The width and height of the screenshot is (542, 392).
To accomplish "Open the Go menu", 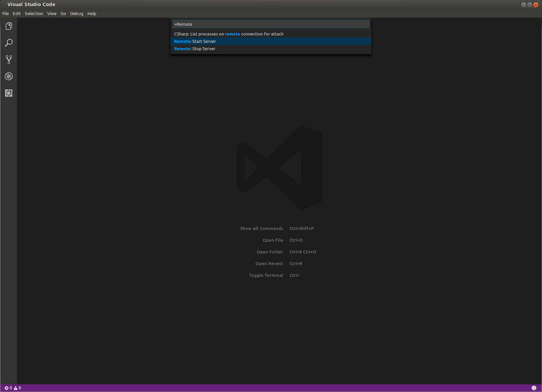I will coord(63,14).
